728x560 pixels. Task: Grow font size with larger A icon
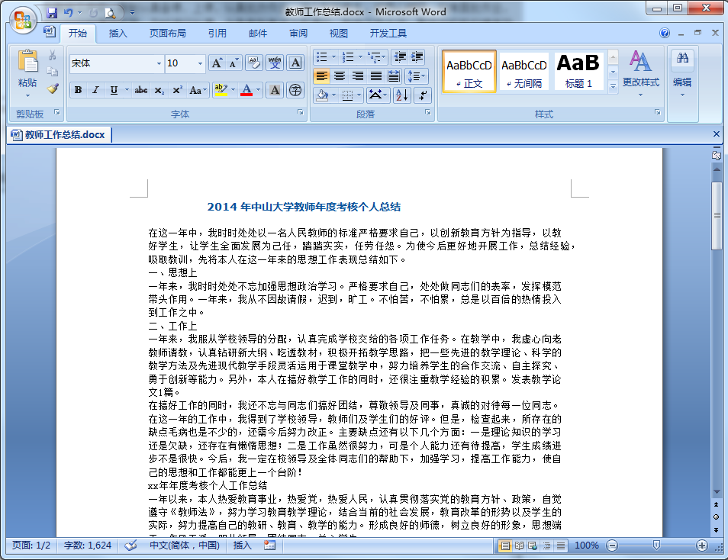217,63
